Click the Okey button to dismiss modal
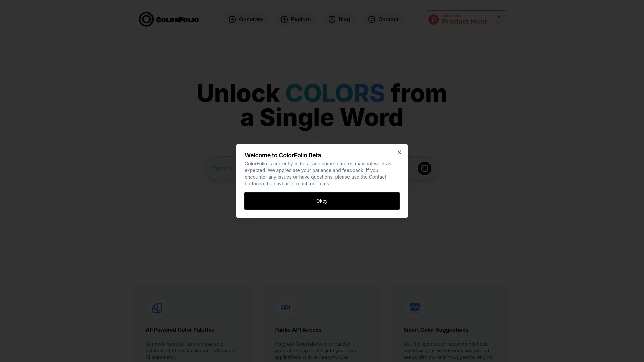This screenshot has height=362, width=644. (322, 201)
